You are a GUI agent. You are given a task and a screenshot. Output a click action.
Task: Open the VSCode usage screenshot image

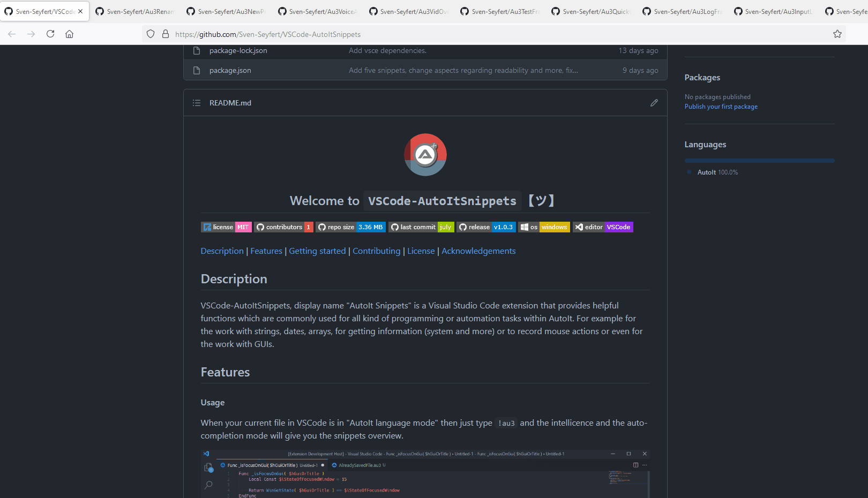coord(425,474)
